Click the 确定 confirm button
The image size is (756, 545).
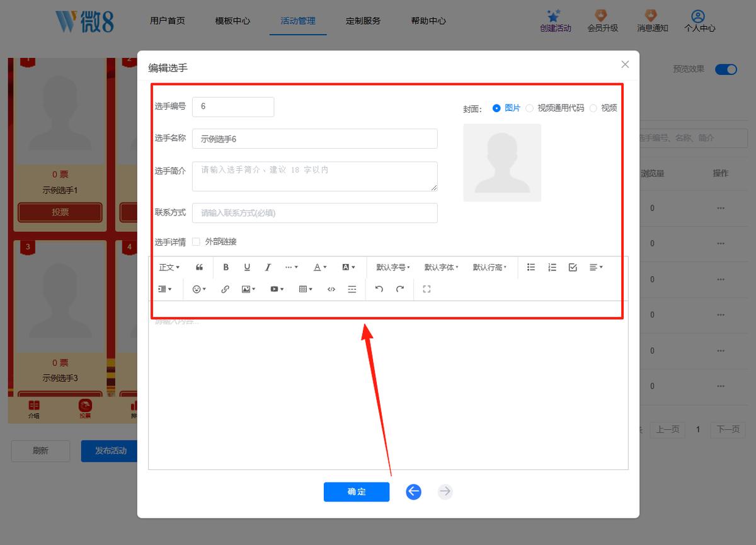point(357,491)
